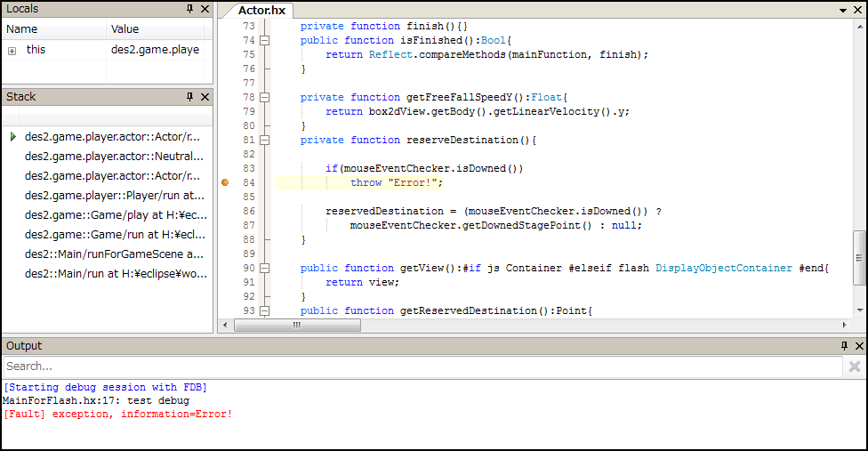Expand the 'this' variable in Locals

[12, 51]
